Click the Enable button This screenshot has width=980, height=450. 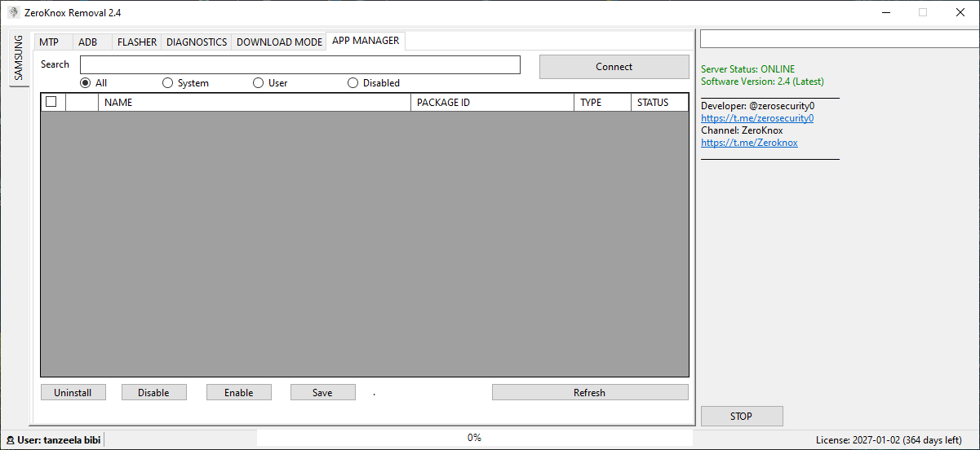(238, 392)
